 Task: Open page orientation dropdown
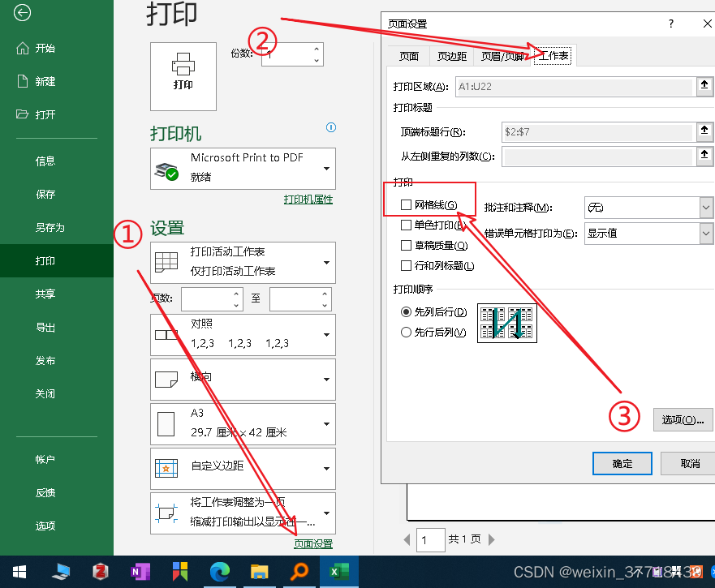[x=243, y=380]
